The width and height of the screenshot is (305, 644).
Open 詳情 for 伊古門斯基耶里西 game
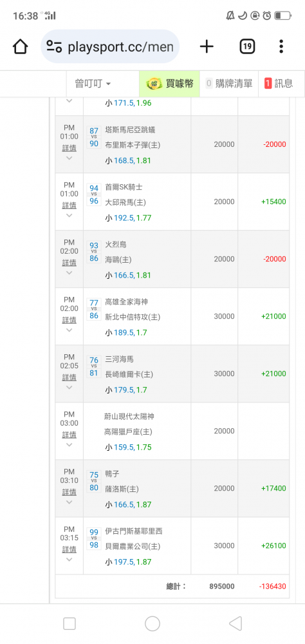(69, 549)
